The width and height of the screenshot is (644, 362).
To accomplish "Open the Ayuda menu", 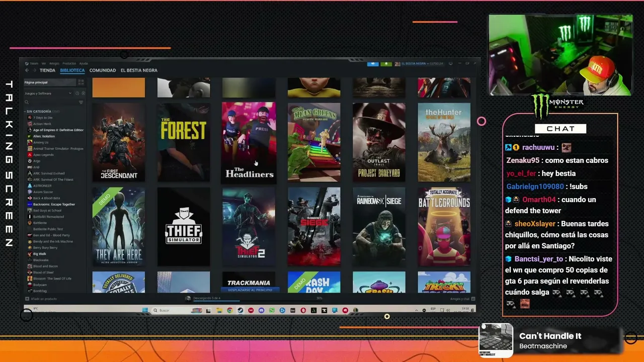I will (84, 63).
